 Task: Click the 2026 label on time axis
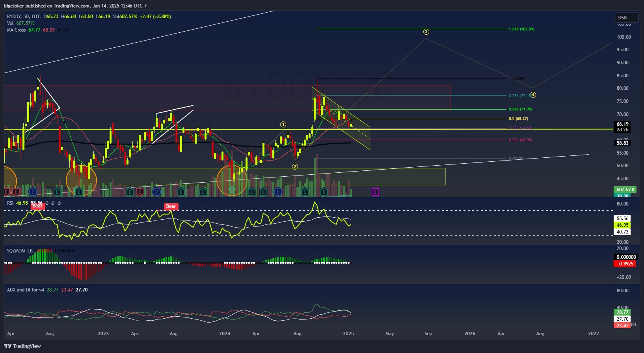(470, 334)
